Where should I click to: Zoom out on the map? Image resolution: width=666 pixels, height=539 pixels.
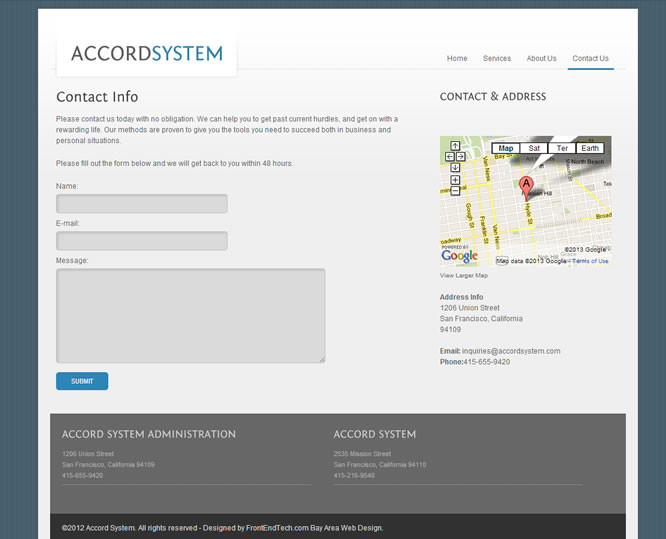click(x=455, y=191)
